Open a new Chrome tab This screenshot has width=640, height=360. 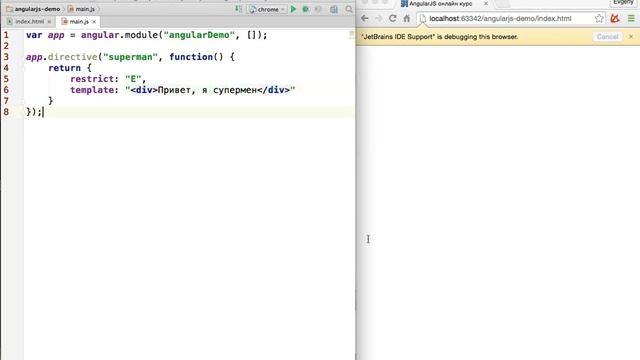point(503,4)
